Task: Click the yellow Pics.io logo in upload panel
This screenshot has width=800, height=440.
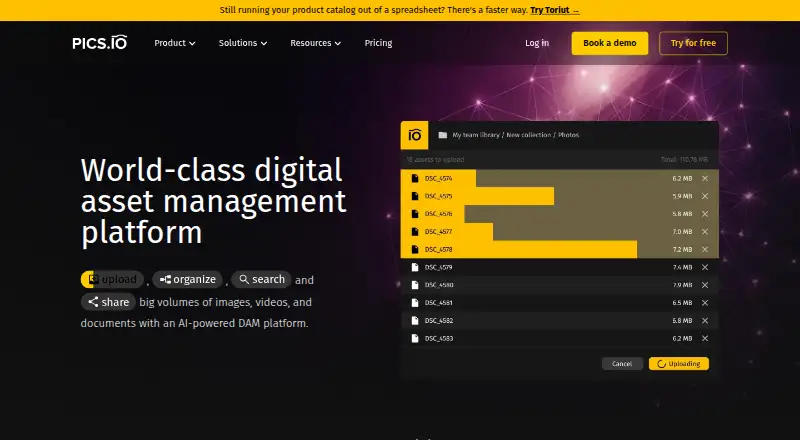Action: click(414, 135)
